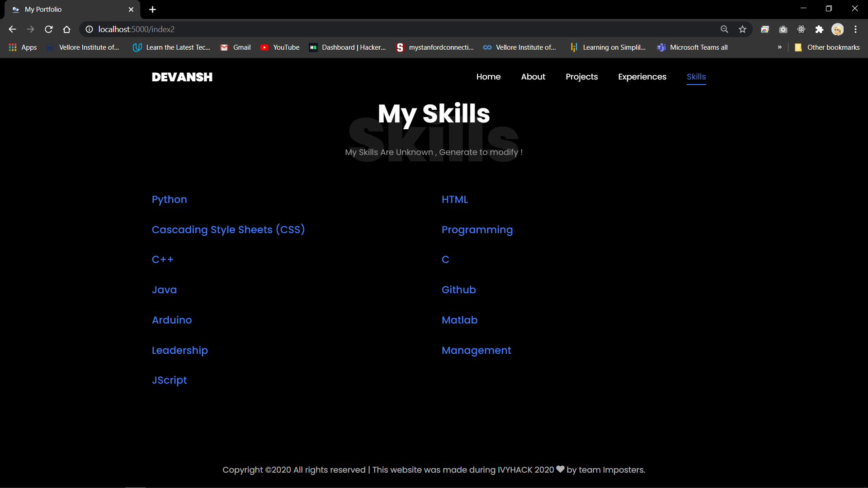Open the zoom magnifier icon
The height and width of the screenshot is (488, 868).
click(724, 29)
